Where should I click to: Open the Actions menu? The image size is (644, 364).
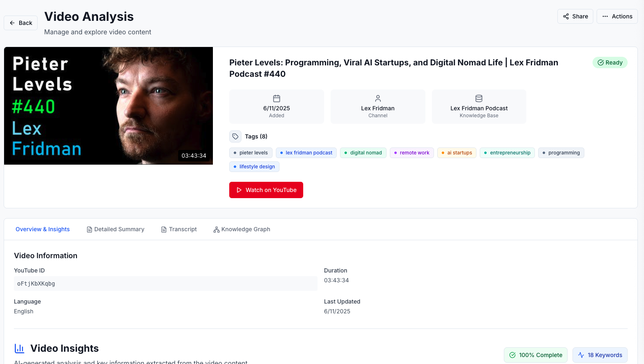(x=617, y=16)
